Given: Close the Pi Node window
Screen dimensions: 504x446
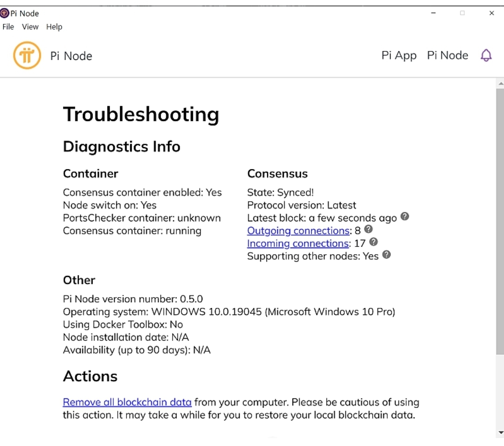Looking at the screenshot, I should click(491, 13).
